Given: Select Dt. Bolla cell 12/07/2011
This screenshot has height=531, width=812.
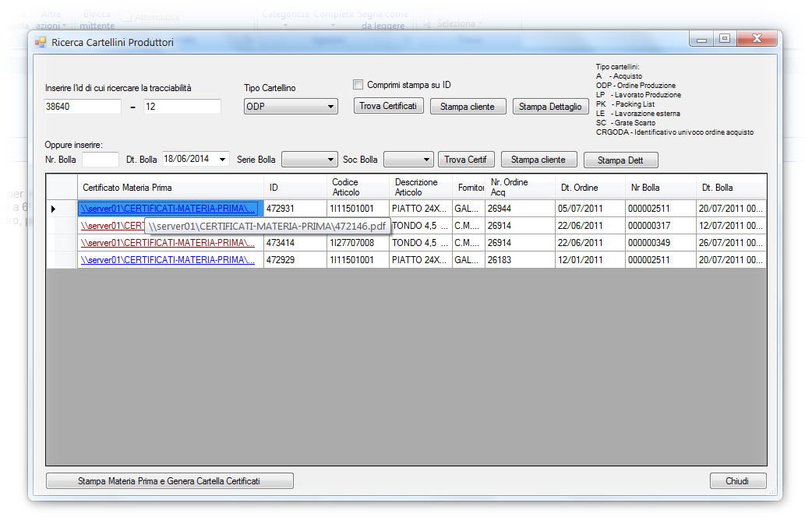Looking at the screenshot, I should tap(731, 226).
